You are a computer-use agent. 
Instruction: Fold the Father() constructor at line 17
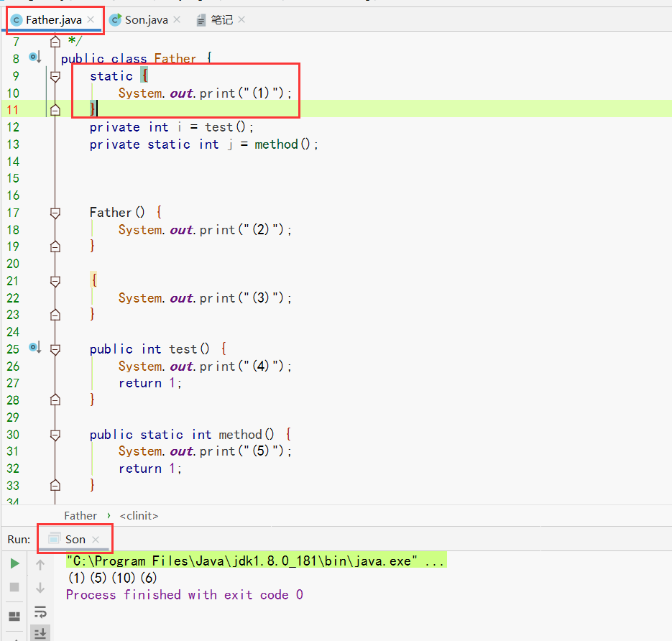55,213
